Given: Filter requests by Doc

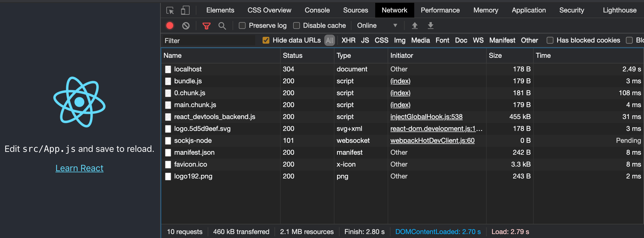Looking at the screenshot, I should pyautogui.click(x=461, y=40).
